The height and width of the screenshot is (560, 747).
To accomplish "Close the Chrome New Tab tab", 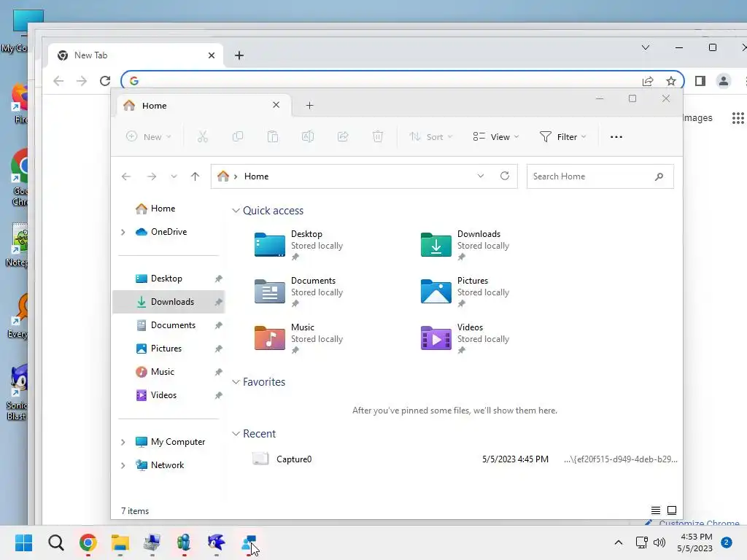I will (x=212, y=55).
